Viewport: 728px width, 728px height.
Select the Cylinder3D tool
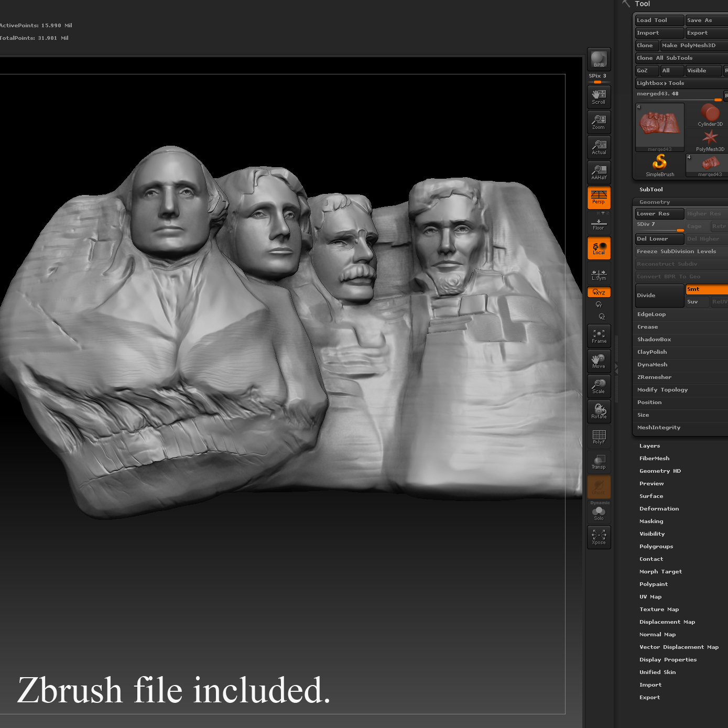[x=710, y=115]
